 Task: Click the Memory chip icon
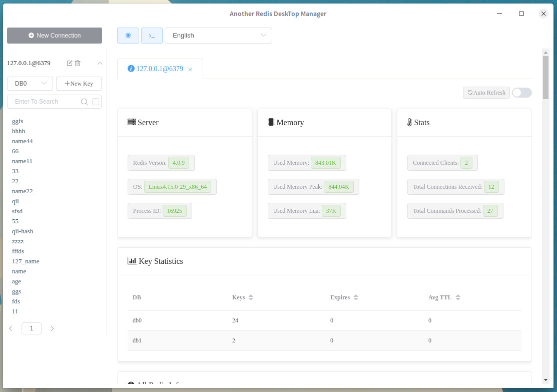click(x=271, y=122)
